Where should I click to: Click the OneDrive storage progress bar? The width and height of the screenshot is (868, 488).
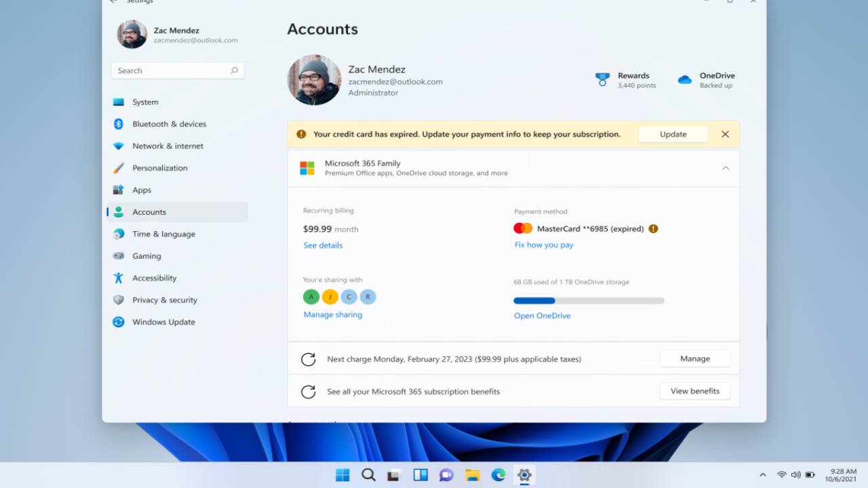(588, 300)
